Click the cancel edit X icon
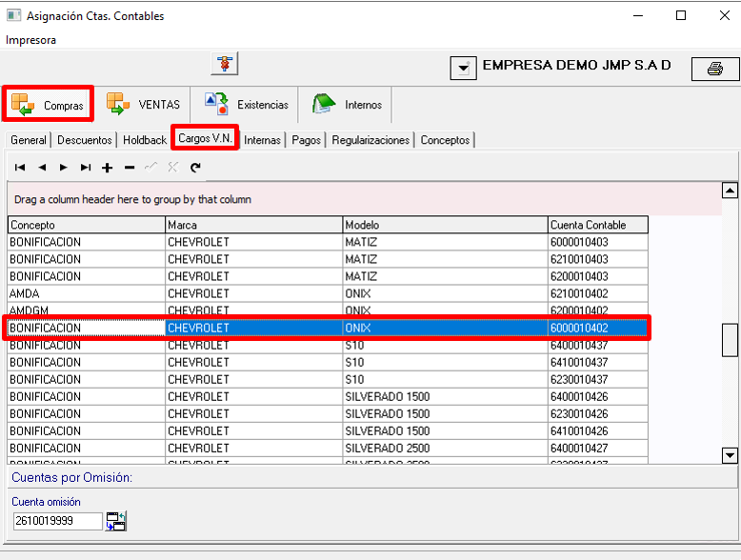This screenshot has height=560, width=741. (173, 168)
